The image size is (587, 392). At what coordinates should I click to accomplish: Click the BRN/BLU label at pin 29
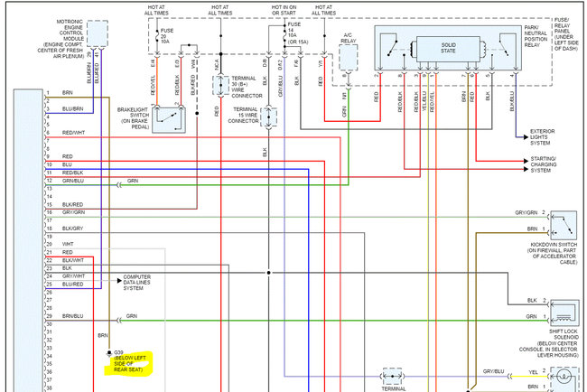point(72,316)
